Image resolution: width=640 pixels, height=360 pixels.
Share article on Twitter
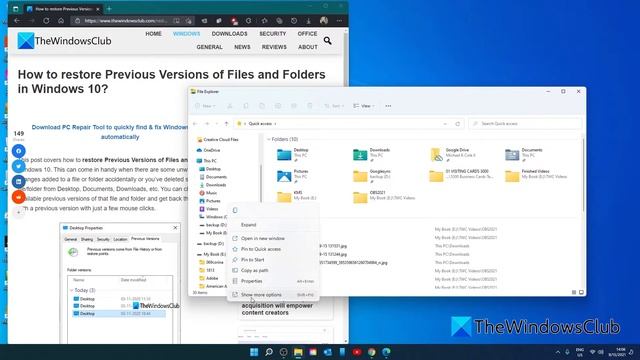pos(18,166)
